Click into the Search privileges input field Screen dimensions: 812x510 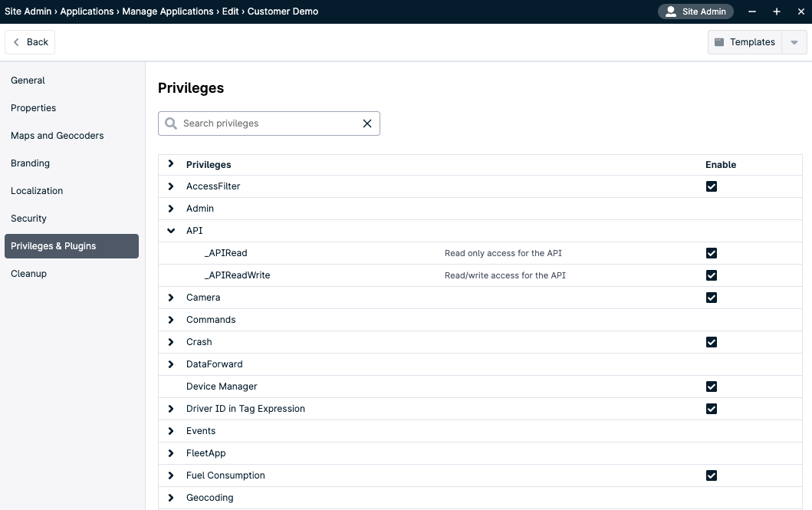click(268, 123)
